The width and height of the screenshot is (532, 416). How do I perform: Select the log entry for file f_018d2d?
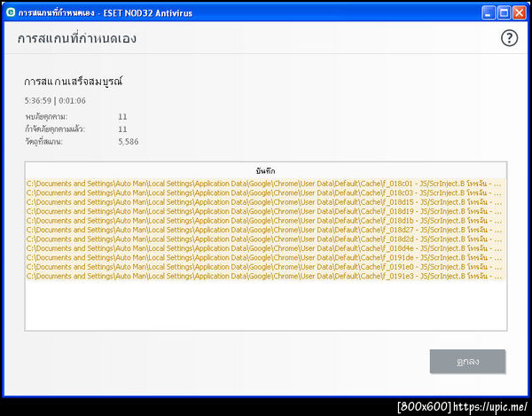point(265,239)
